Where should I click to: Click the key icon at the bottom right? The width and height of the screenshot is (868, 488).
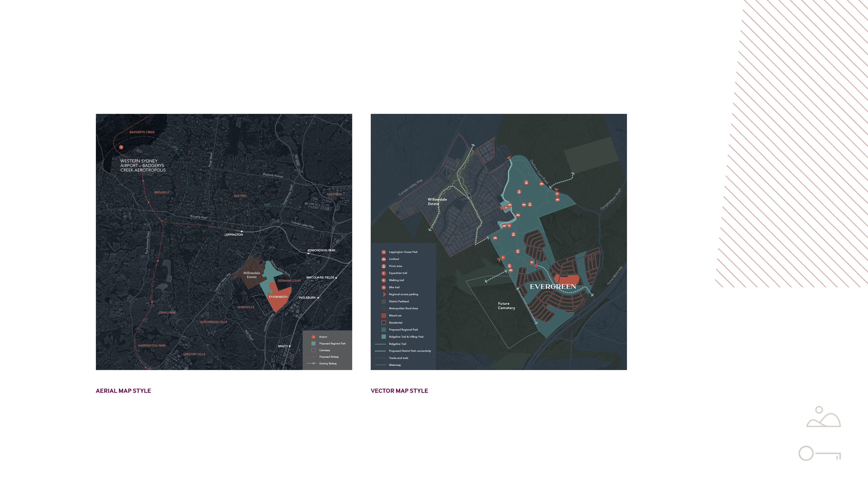click(819, 453)
